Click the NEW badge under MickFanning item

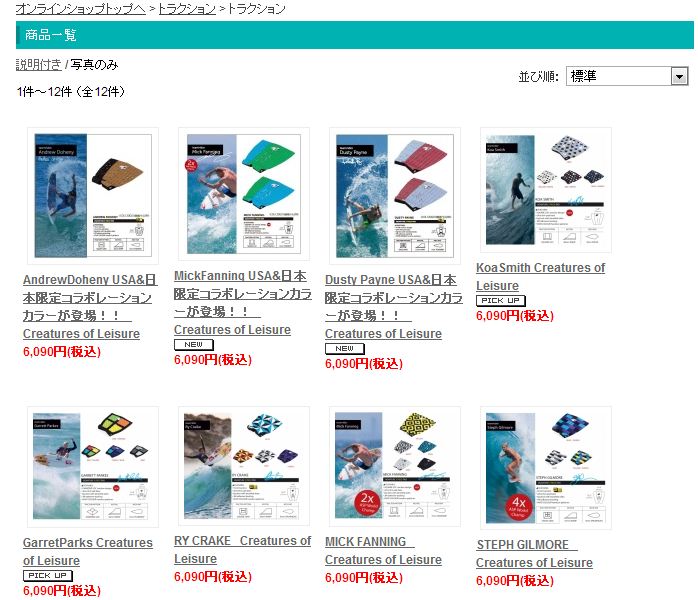(194, 345)
